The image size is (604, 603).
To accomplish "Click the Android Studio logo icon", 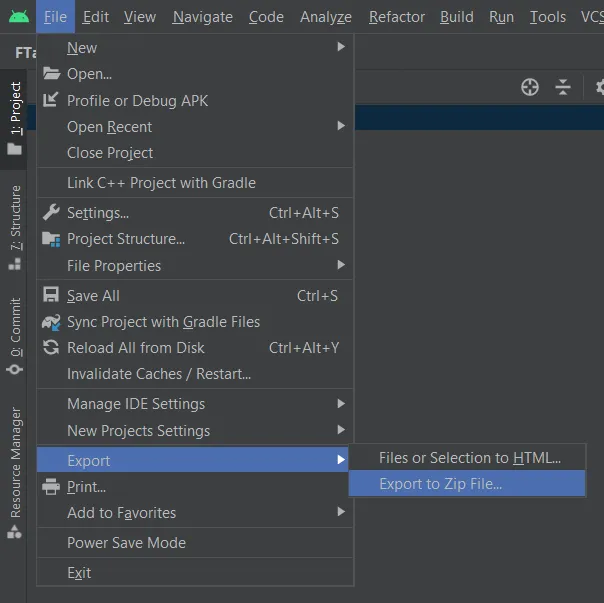I will (18, 17).
